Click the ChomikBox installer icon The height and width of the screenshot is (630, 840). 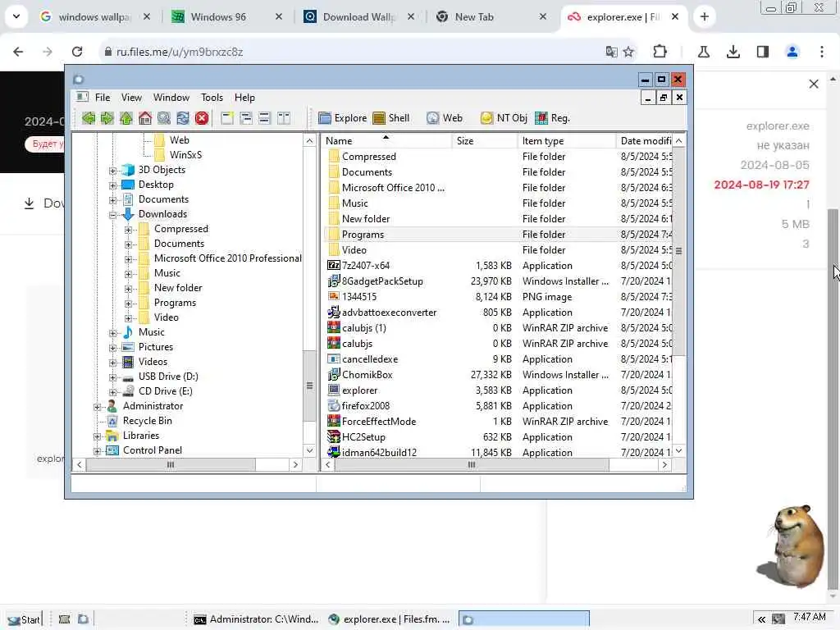point(334,374)
